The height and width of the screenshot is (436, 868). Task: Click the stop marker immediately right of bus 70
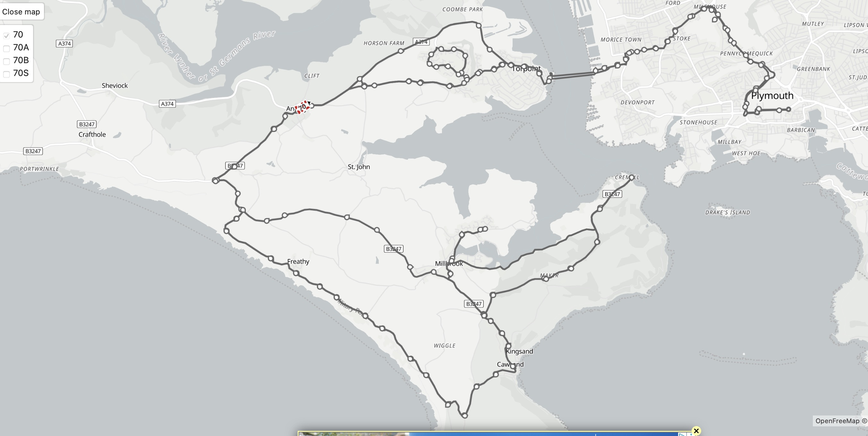tap(312, 106)
